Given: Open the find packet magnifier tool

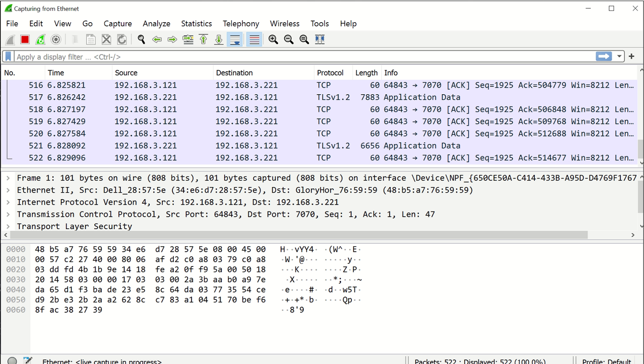Looking at the screenshot, I should click(141, 40).
